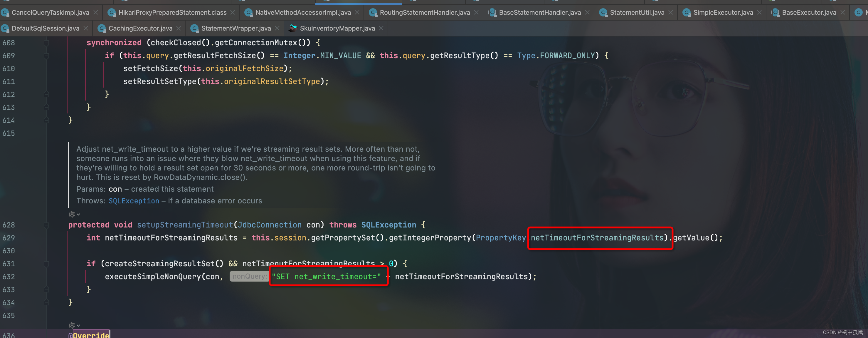The height and width of the screenshot is (338, 868).
Task: Open dropdown chevron beside AI icon above line 628
Action: (x=78, y=214)
